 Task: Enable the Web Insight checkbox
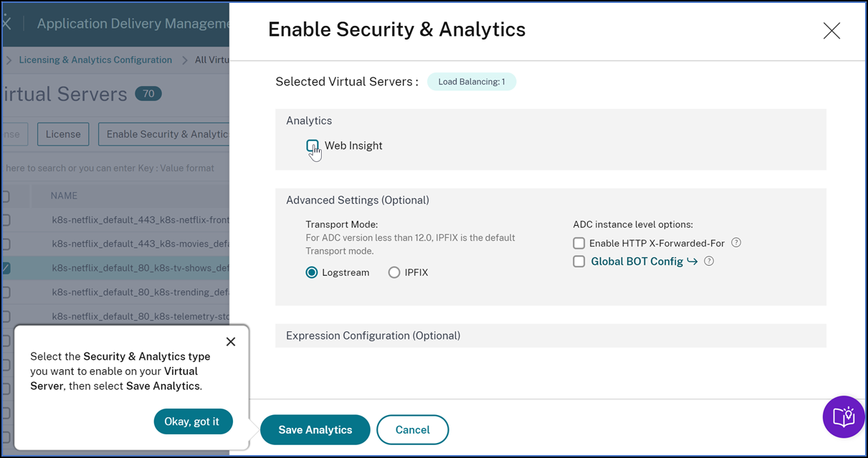pos(313,145)
